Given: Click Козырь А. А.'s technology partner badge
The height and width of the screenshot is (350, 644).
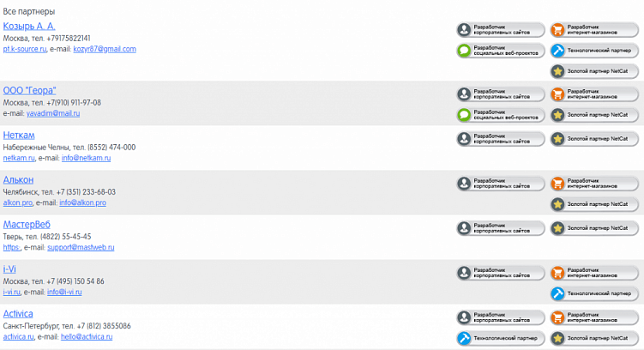Looking at the screenshot, I should coord(593,51).
